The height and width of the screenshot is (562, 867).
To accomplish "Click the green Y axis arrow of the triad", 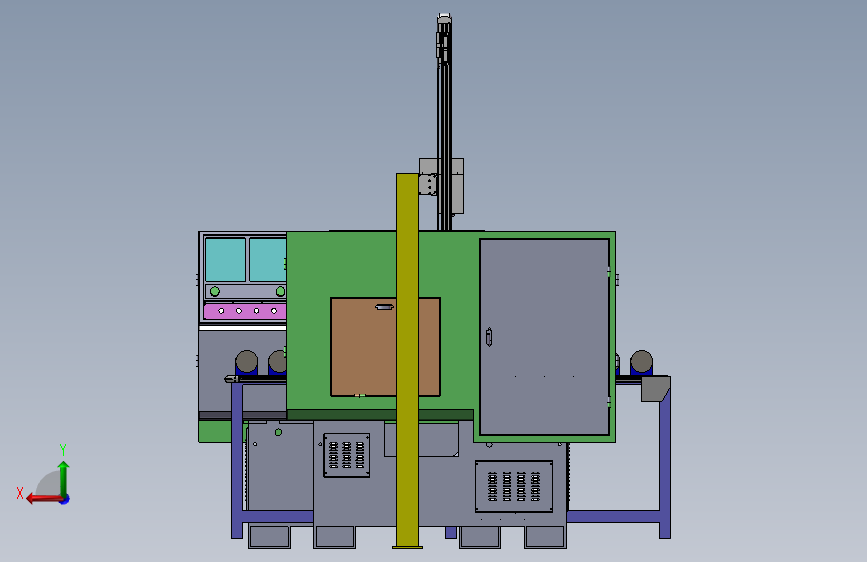I will (x=64, y=478).
